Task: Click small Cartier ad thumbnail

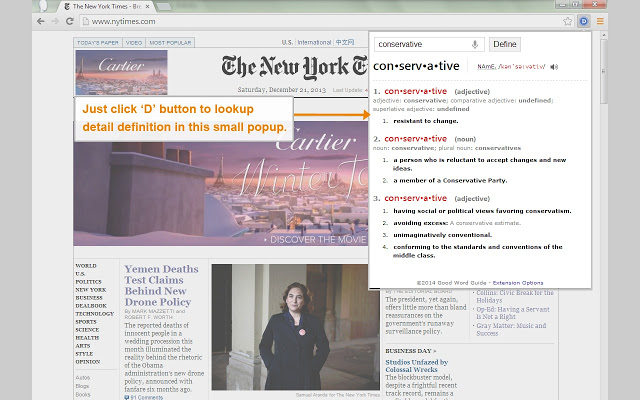Action: (121, 72)
